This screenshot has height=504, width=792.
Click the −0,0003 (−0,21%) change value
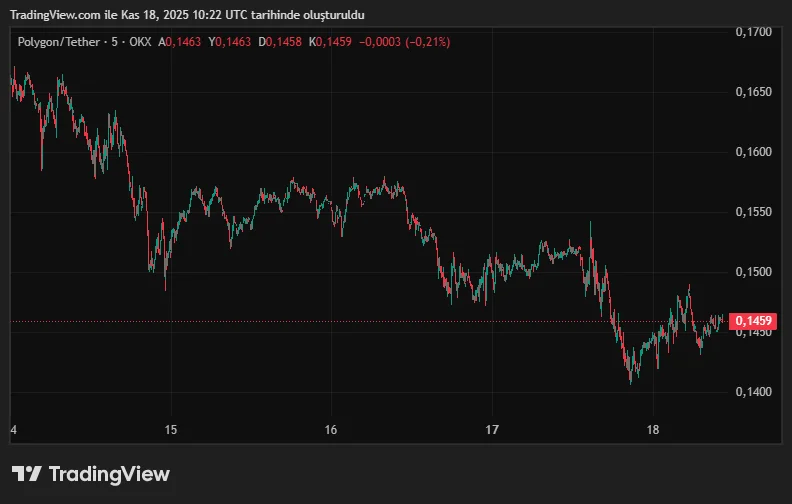click(405, 42)
